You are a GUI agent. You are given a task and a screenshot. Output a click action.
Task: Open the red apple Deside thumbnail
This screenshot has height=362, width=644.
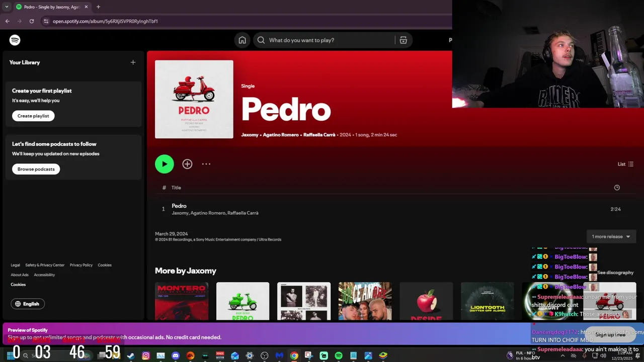click(426, 301)
